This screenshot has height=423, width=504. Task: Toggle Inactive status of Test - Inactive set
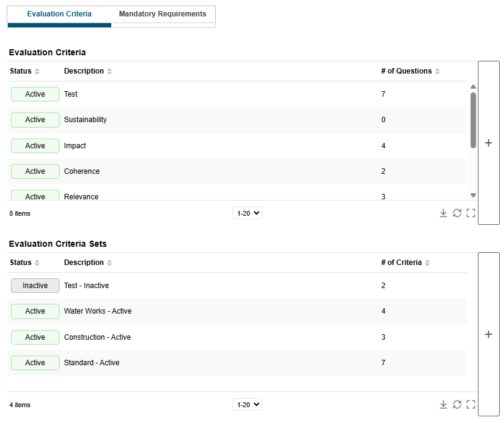click(35, 286)
